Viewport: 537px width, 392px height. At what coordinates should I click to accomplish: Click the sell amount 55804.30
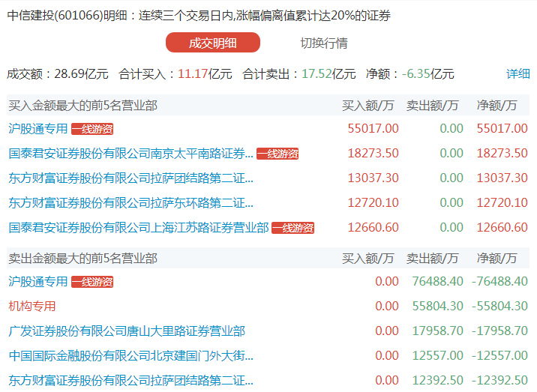(437, 306)
